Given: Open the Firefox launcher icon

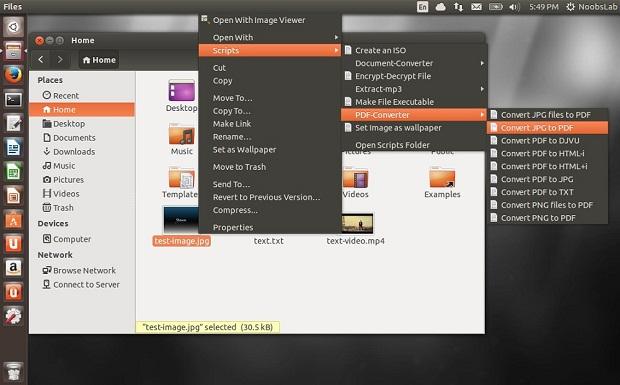Looking at the screenshot, I should tap(13, 75).
